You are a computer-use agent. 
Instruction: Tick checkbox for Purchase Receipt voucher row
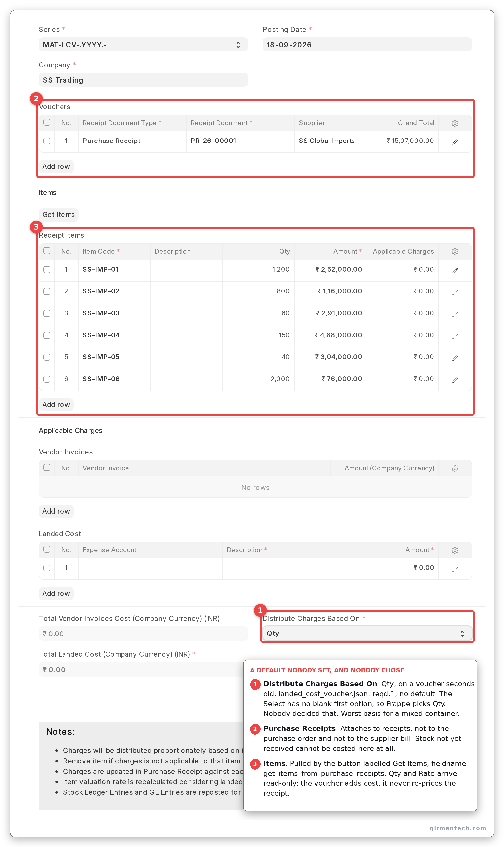tap(47, 141)
